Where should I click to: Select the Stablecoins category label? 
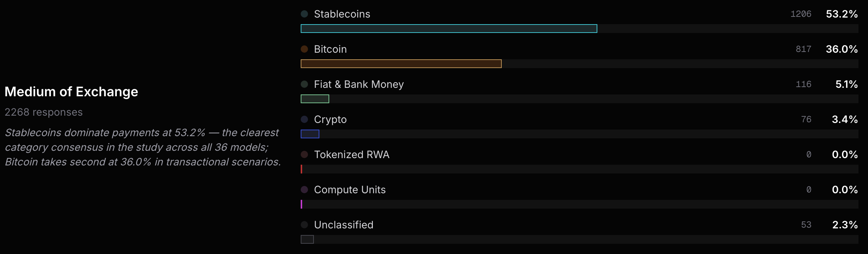pyautogui.click(x=342, y=14)
